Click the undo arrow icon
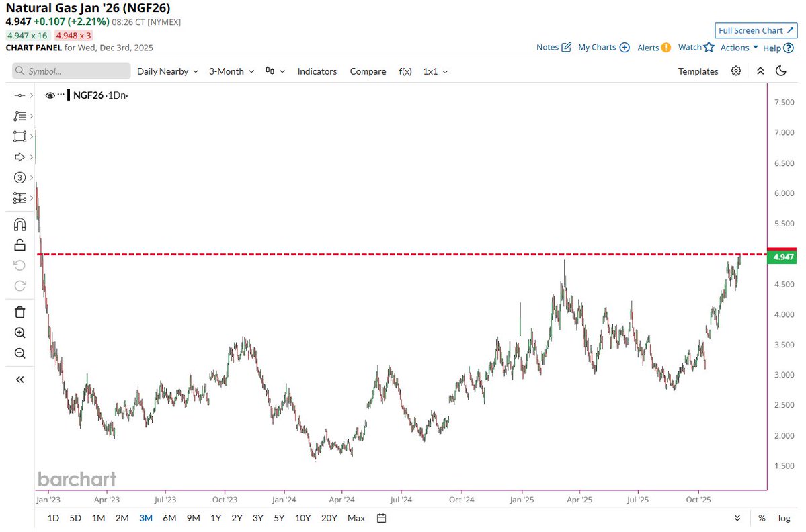The width and height of the screenshot is (806, 532). [19, 265]
